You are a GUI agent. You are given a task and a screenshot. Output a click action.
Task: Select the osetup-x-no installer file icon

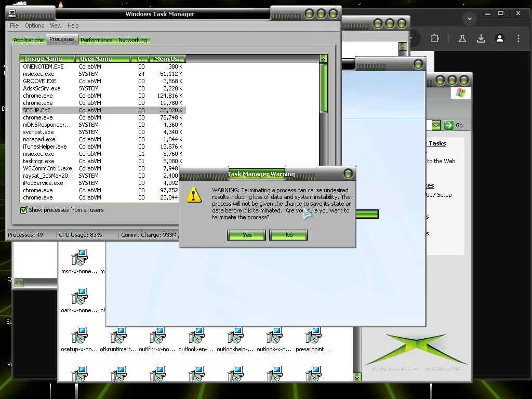pos(79,339)
